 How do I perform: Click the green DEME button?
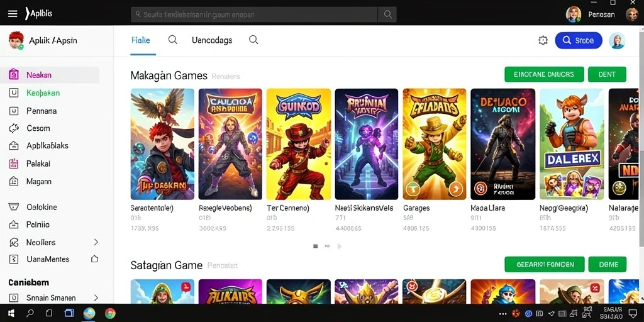point(608,265)
